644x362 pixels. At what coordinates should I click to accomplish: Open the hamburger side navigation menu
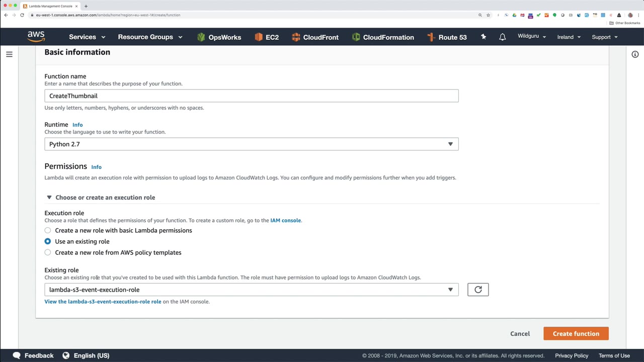(x=9, y=54)
